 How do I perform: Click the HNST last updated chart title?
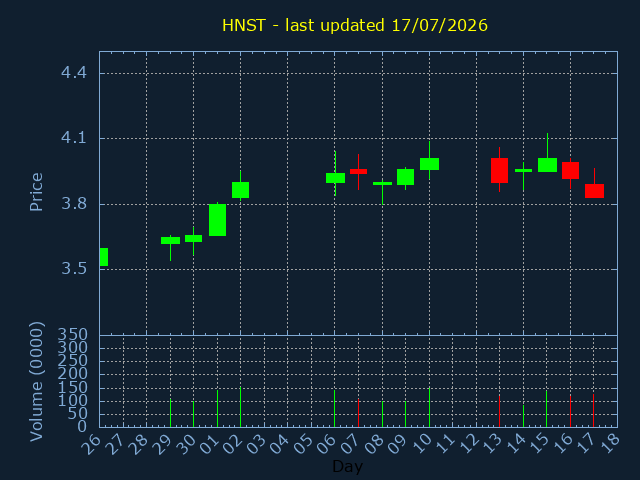[355, 25]
